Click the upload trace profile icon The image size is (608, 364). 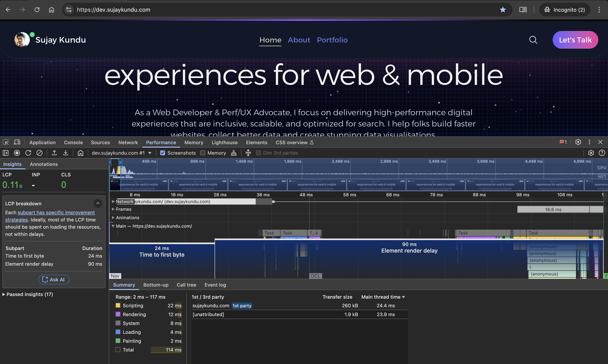point(54,153)
